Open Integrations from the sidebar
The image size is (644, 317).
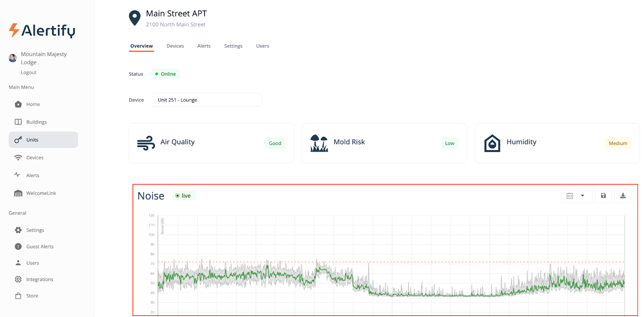click(x=39, y=280)
